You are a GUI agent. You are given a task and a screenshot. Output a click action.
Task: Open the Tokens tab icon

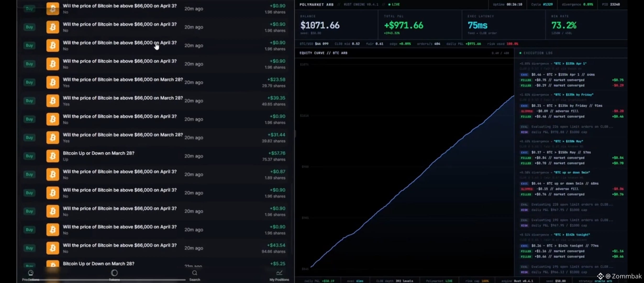tap(114, 273)
